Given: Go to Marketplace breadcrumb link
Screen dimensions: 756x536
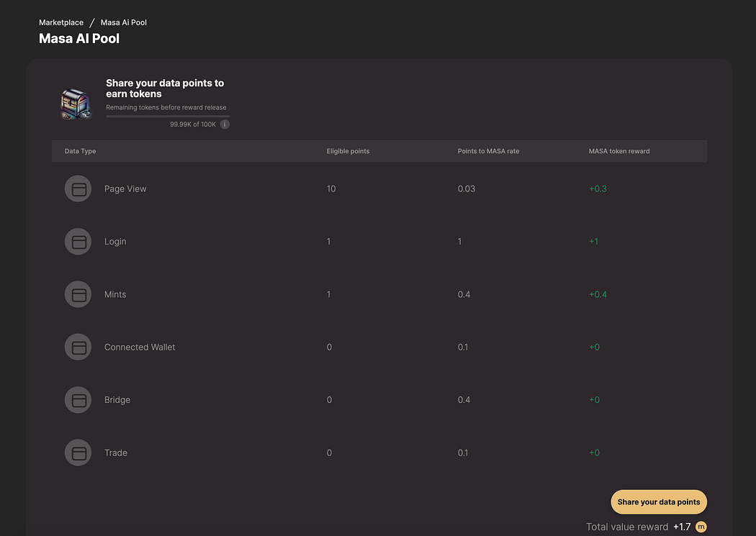Looking at the screenshot, I should click(x=61, y=22).
